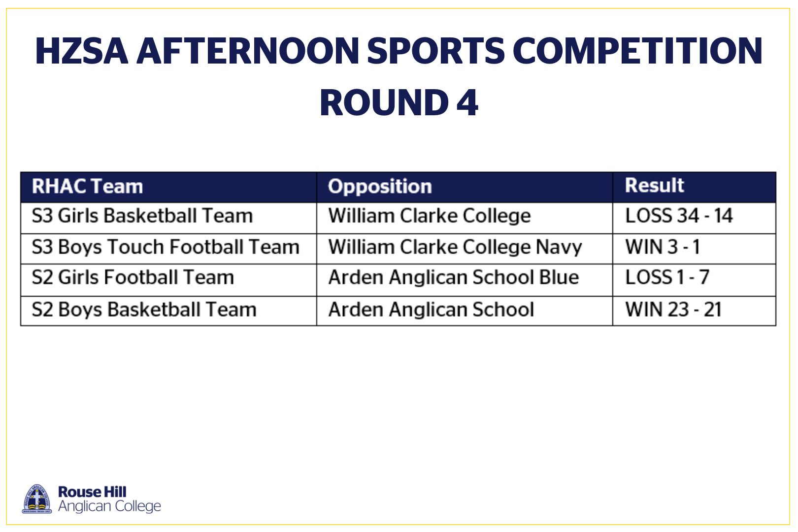Click the Anglican College text under the logo name
The image size is (798, 532).
click(x=109, y=506)
